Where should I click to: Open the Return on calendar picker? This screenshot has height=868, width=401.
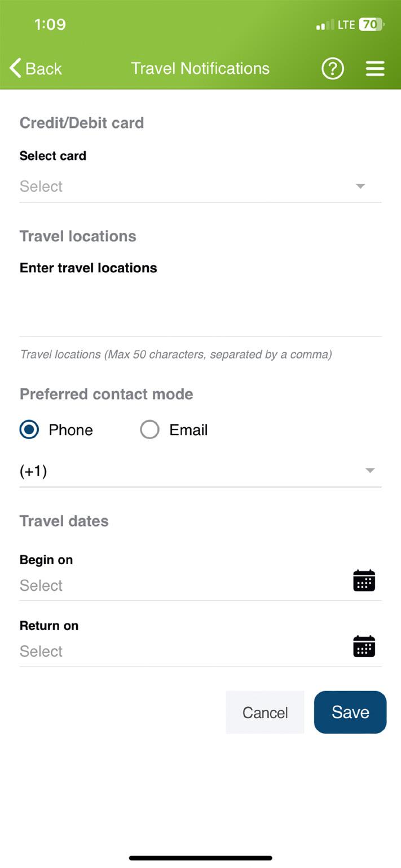click(x=364, y=646)
